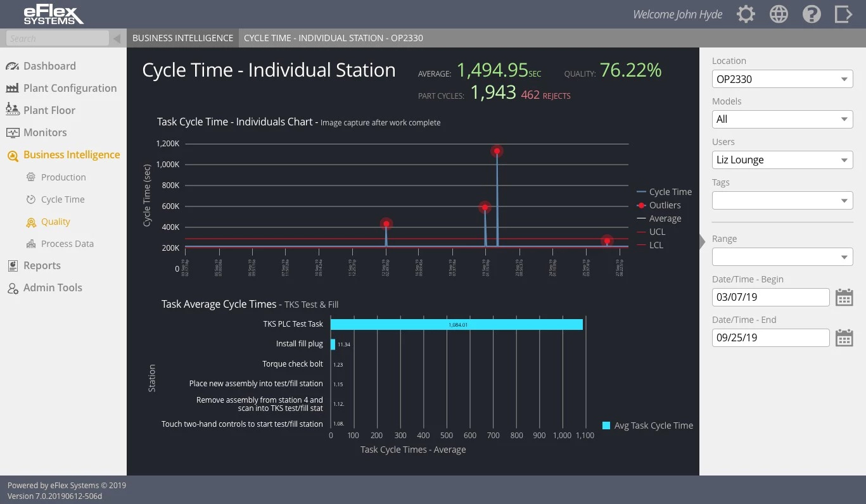The width and height of the screenshot is (866, 504).
Task: Expand the empty Tags dropdown
Action: tap(782, 200)
